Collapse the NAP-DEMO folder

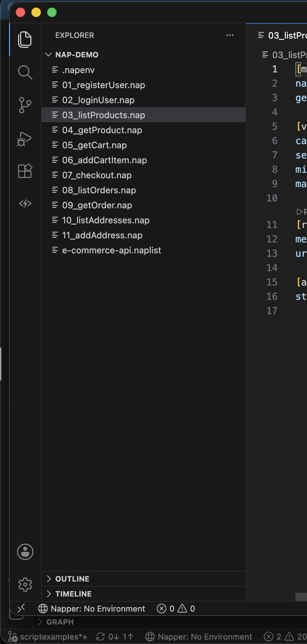click(144, 55)
